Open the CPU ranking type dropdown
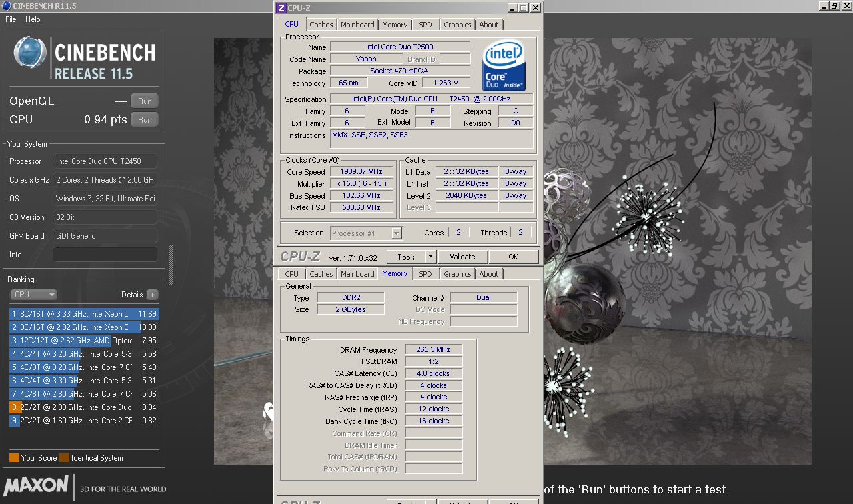The width and height of the screenshot is (853, 504). [x=33, y=295]
